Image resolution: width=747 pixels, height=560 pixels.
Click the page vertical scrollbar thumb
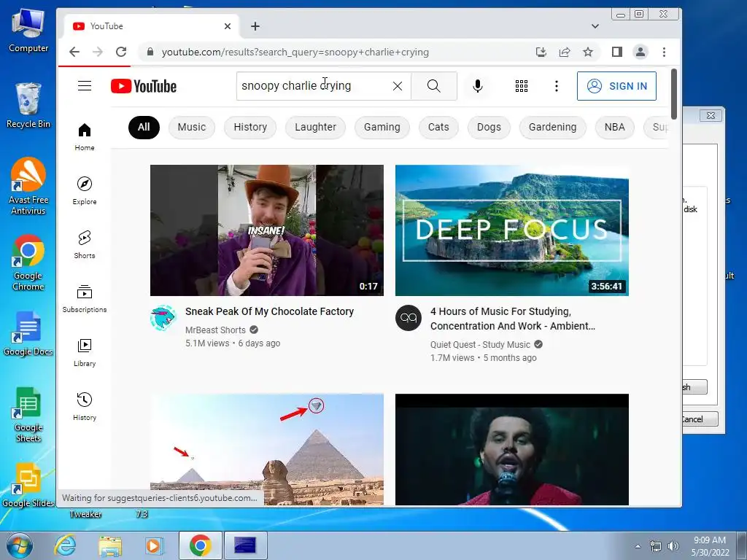pyautogui.click(x=673, y=94)
